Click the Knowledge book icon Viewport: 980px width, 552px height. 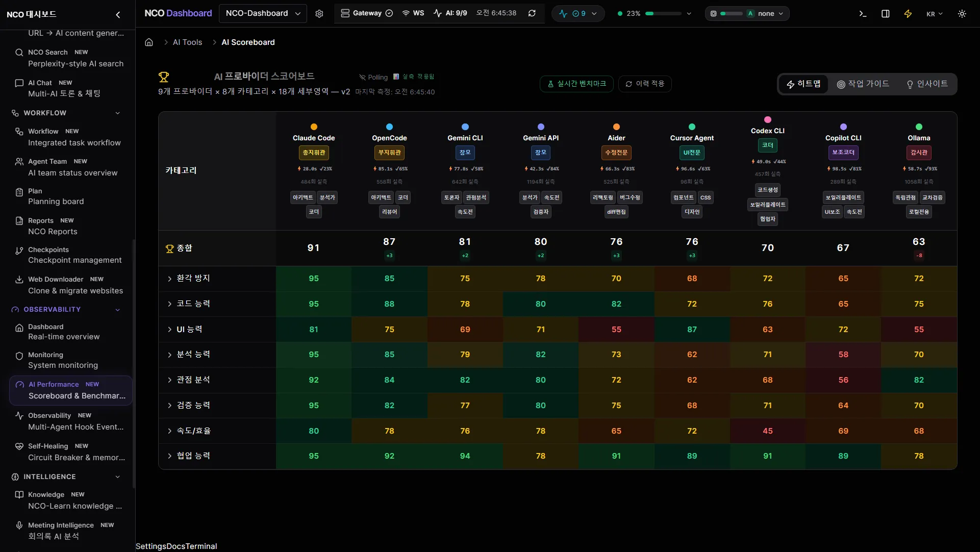click(x=19, y=495)
